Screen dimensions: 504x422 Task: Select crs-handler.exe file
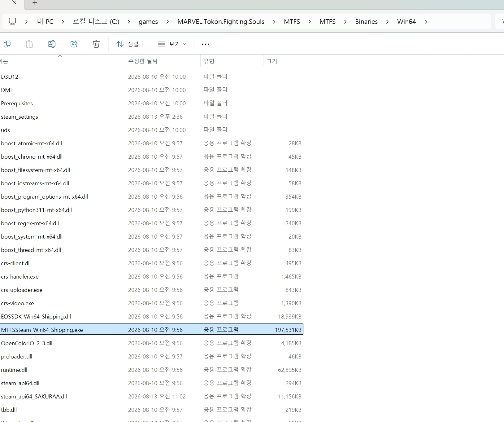click(152, 276)
